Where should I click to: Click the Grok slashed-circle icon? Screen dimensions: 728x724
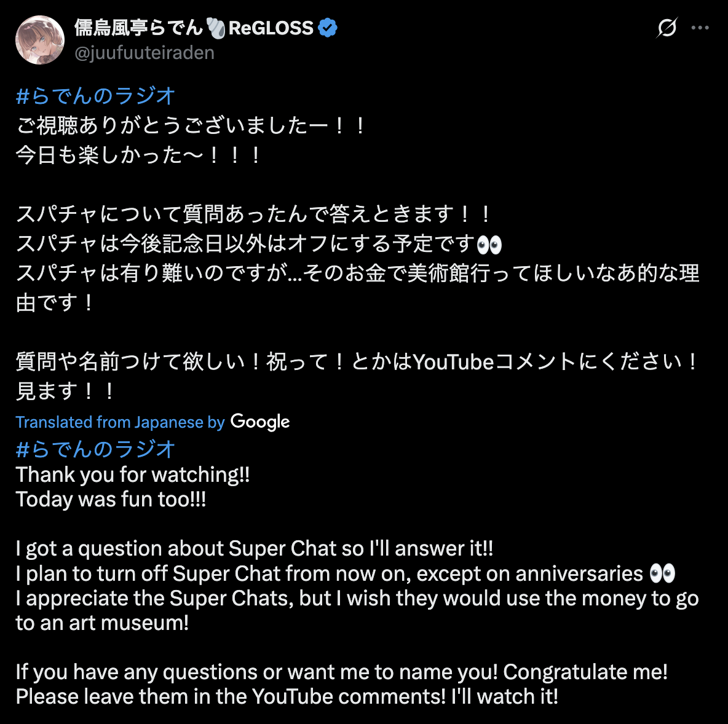click(x=667, y=28)
